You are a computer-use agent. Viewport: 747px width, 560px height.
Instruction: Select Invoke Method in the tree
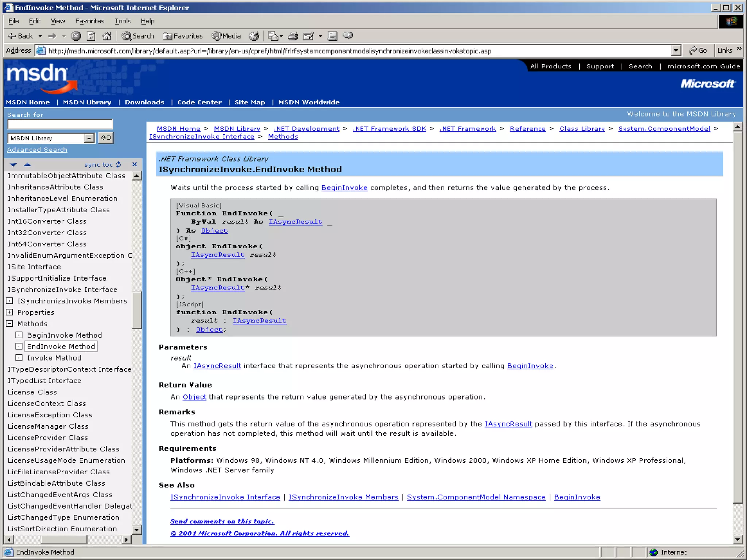[54, 358]
